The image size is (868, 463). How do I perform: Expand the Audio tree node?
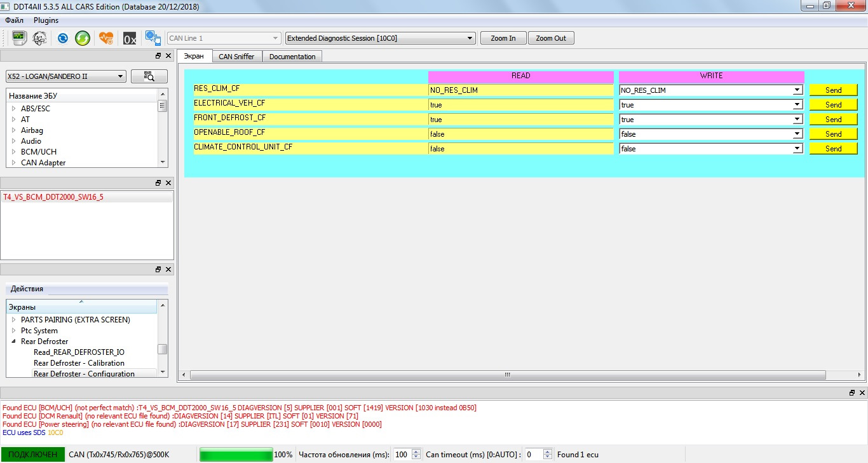(13, 141)
